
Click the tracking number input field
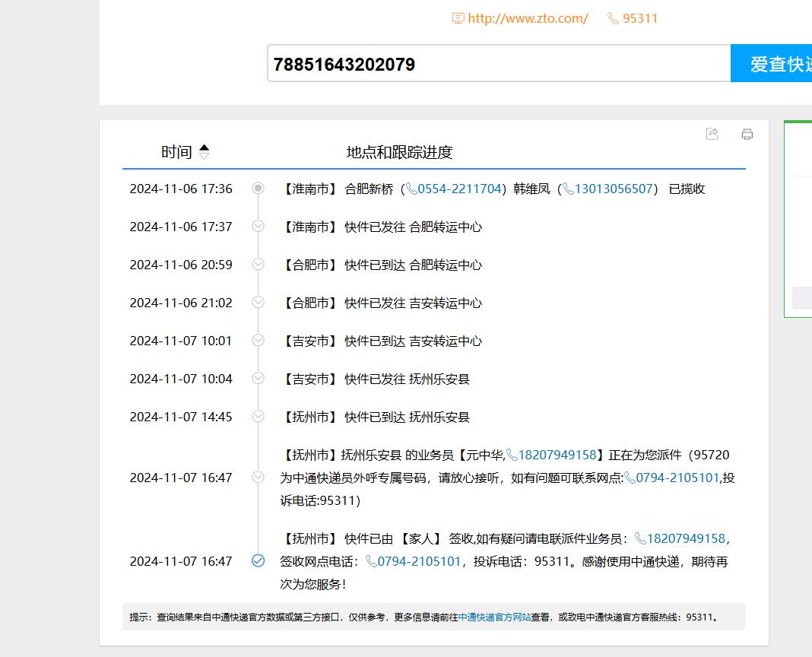[x=499, y=63]
